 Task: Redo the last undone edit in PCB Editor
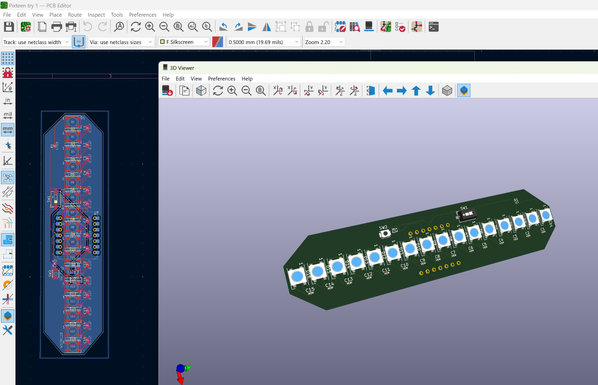coord(102,27)
